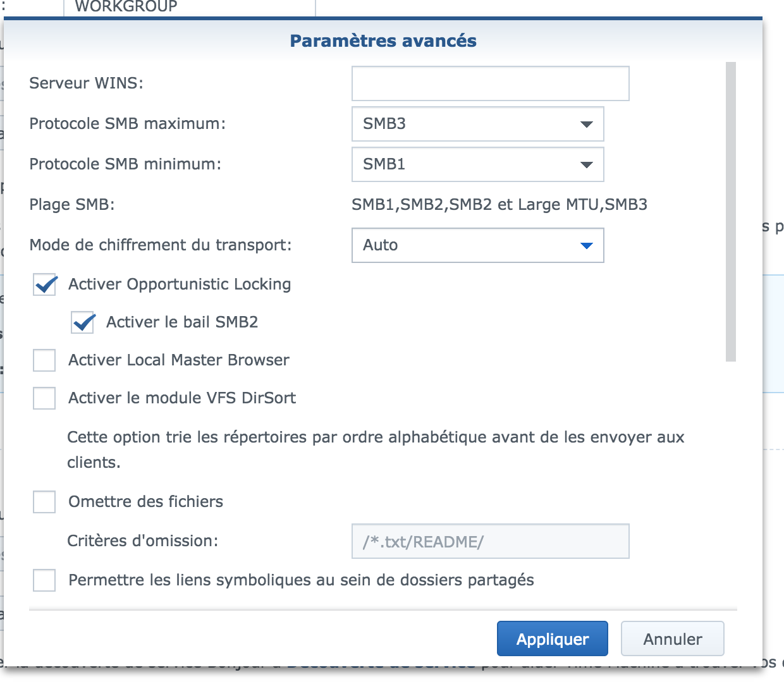
Task: Click the Appliquer button
Action: coord(553,638)
